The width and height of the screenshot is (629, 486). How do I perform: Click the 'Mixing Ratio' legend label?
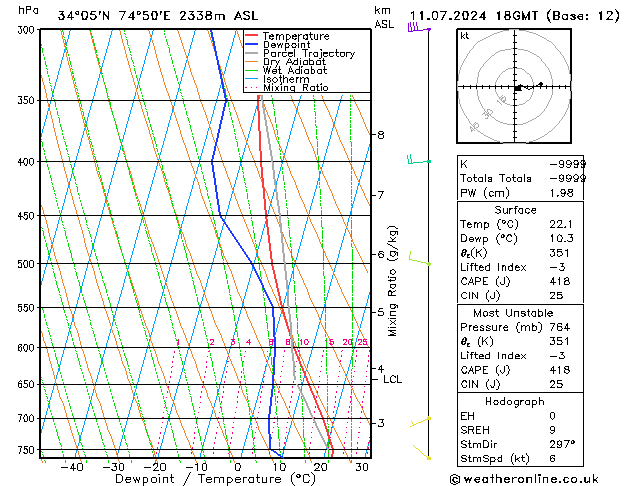click(x=296, y=87)
